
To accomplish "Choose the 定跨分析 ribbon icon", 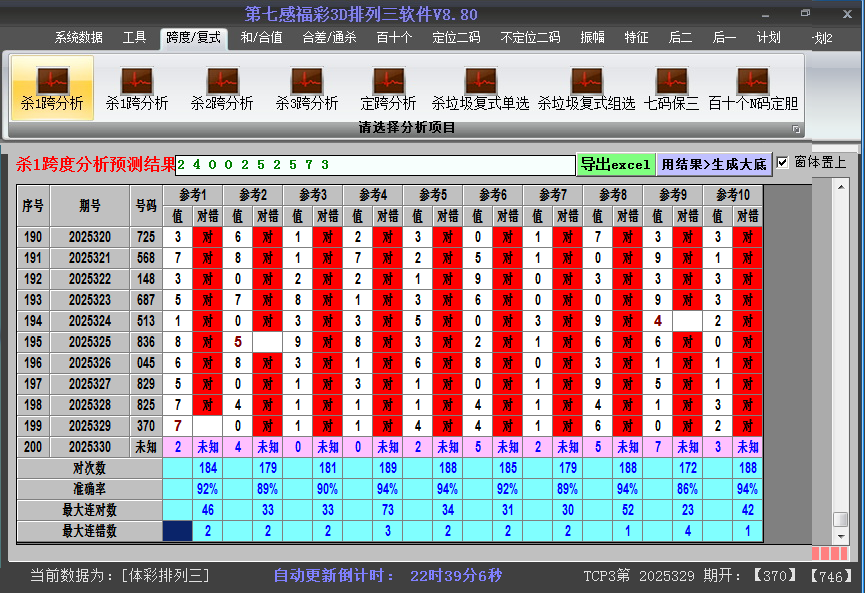I will 388,88.
